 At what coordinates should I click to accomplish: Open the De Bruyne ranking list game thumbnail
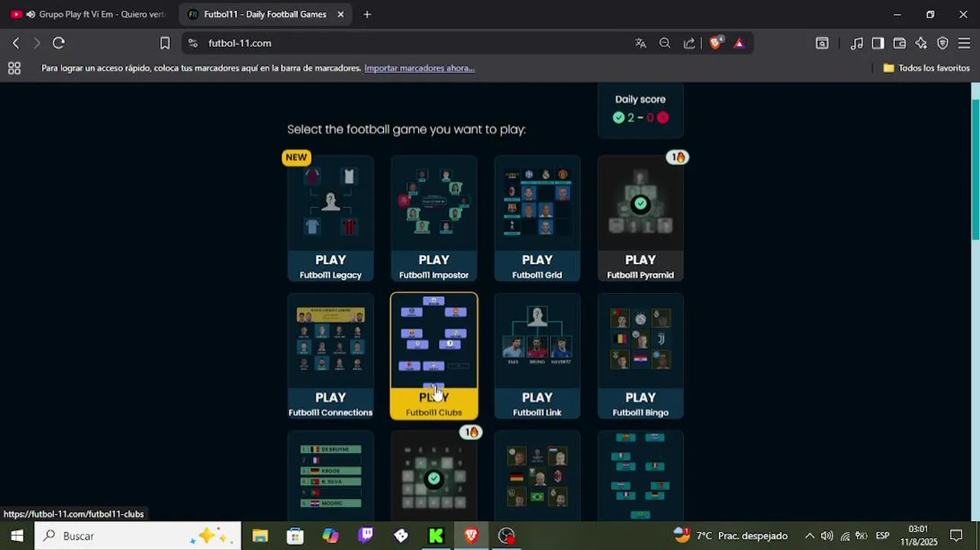click(x=330, y=476)
